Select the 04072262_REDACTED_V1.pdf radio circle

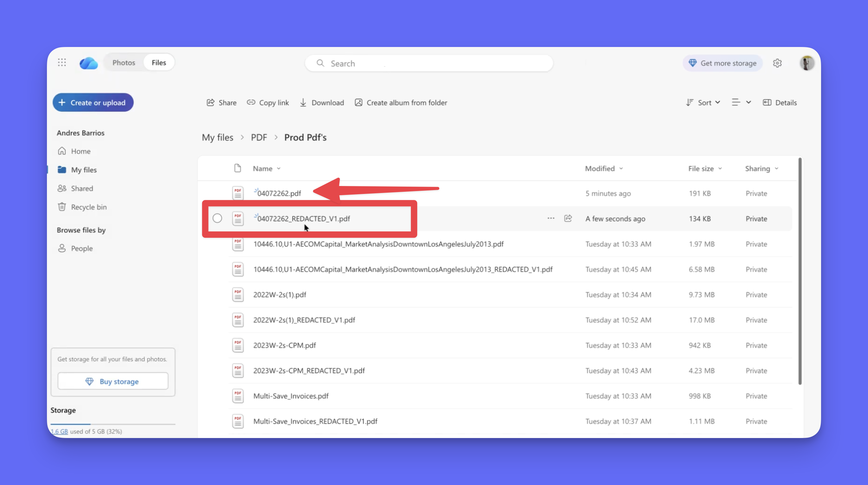pyautogui.click(x=217, y=218)
